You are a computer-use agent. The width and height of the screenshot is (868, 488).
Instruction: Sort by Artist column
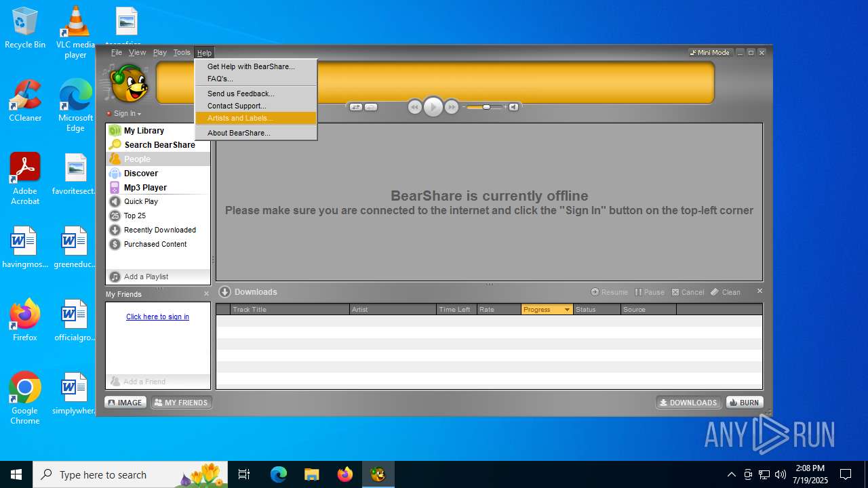coord(393,309)
